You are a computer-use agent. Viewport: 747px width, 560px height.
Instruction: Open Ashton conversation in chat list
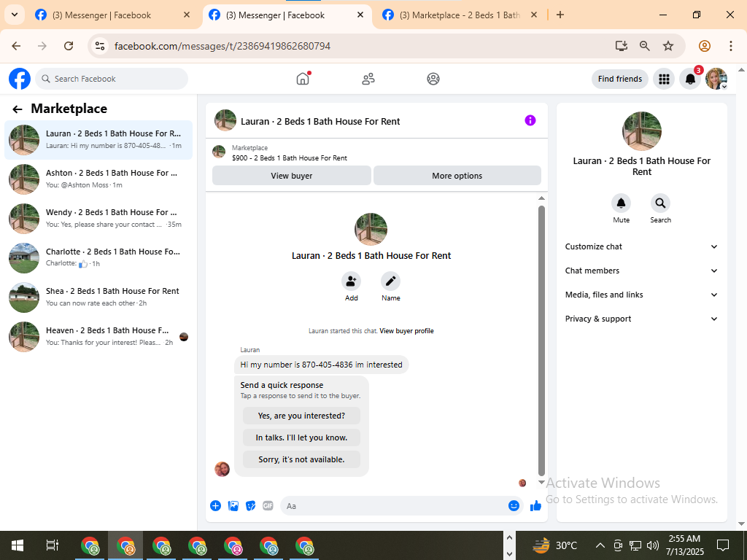[x=98, y=179]
